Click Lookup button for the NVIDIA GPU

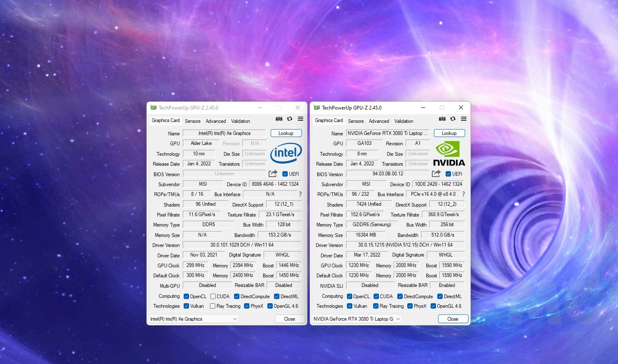[449, 133]
